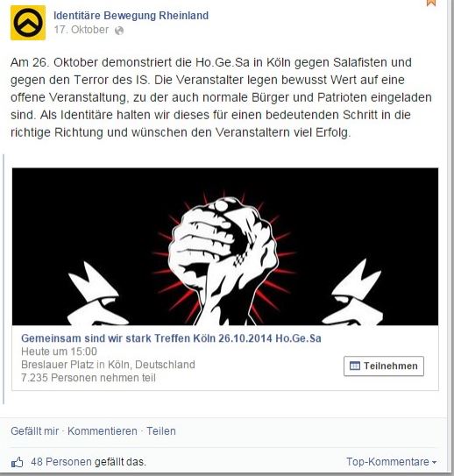Click the globe public-visibility icon
Viewport: 454px width, 476px height.
point(119,31)
